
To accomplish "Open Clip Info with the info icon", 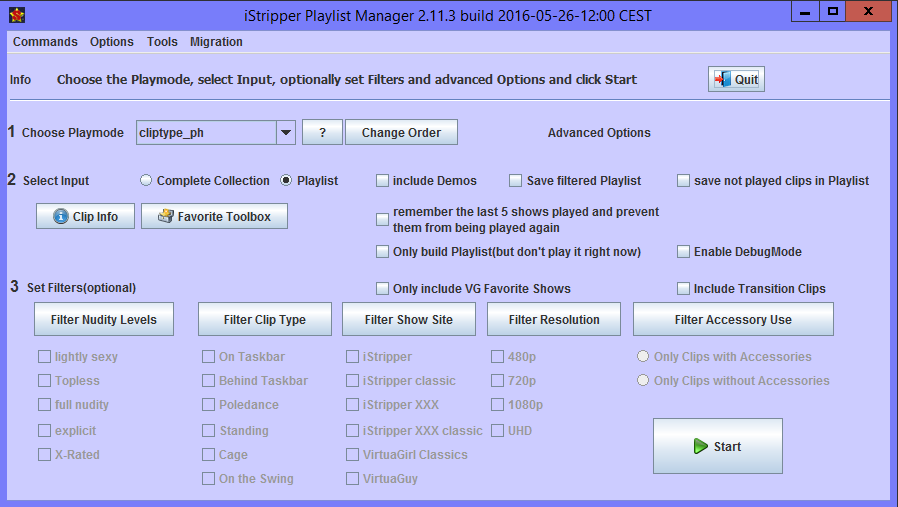I will point(85,216).
